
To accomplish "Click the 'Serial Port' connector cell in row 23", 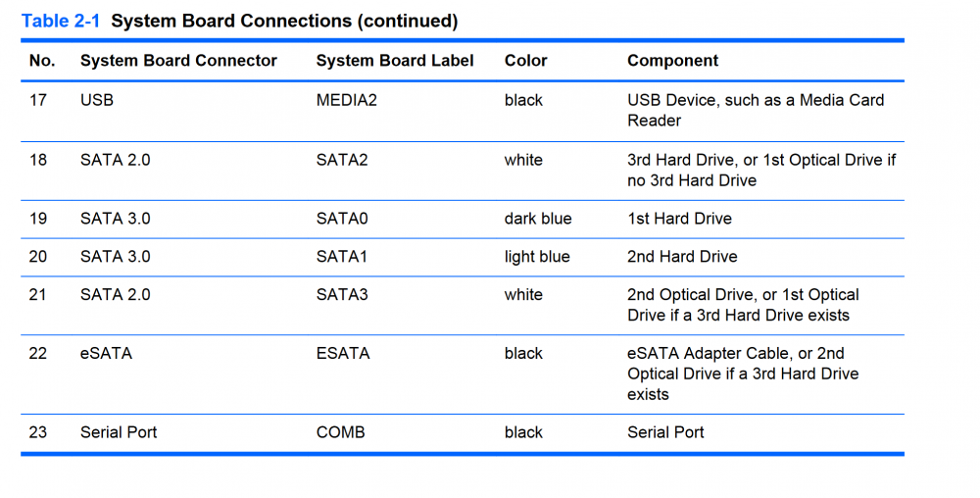I will point(119,432).
